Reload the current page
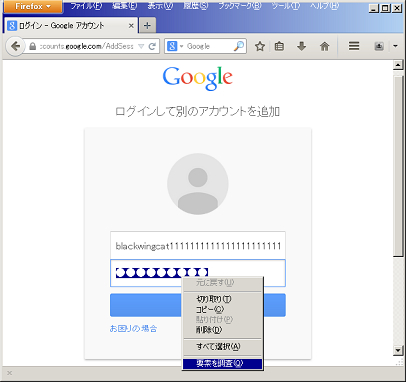This screenshot has width=406, height=382. pyautogui.click(x=152, y=46)
